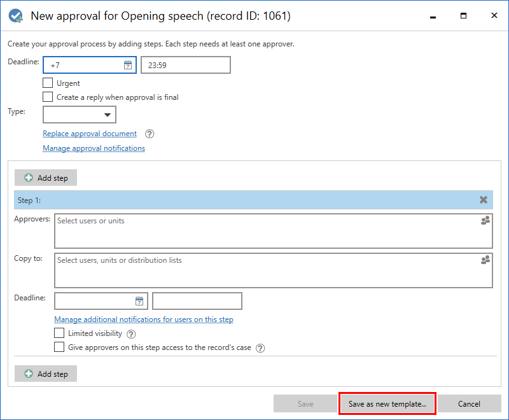Click the Save button

coord(305,403)
